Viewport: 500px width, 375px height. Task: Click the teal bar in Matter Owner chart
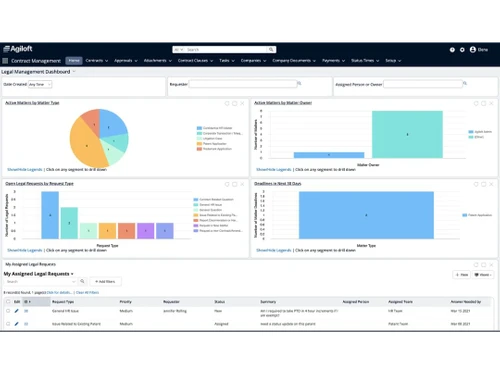[x=407, y=134]
